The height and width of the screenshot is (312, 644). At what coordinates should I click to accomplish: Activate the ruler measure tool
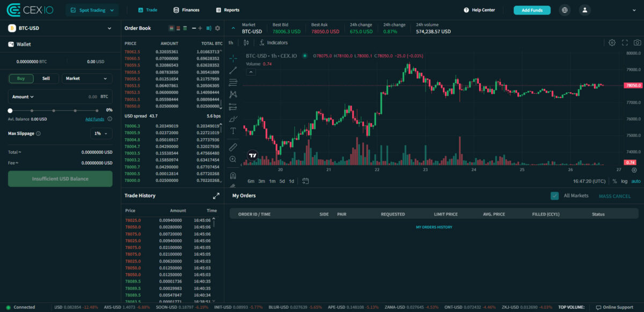[x=233, y=146]
